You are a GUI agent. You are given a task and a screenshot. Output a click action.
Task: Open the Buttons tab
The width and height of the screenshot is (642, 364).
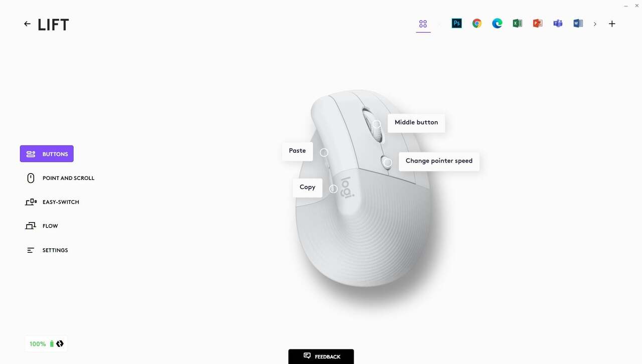(x=47, y=154)
